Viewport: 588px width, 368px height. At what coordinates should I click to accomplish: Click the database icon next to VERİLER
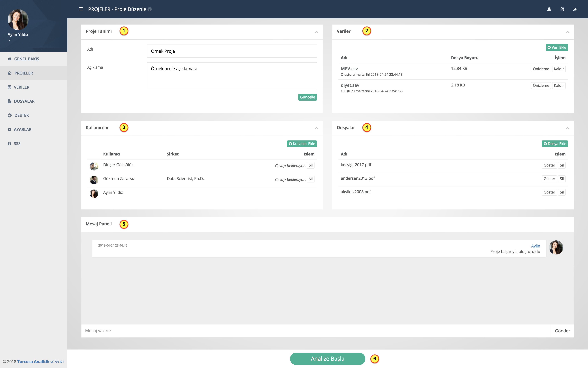(x=9, y=87)
